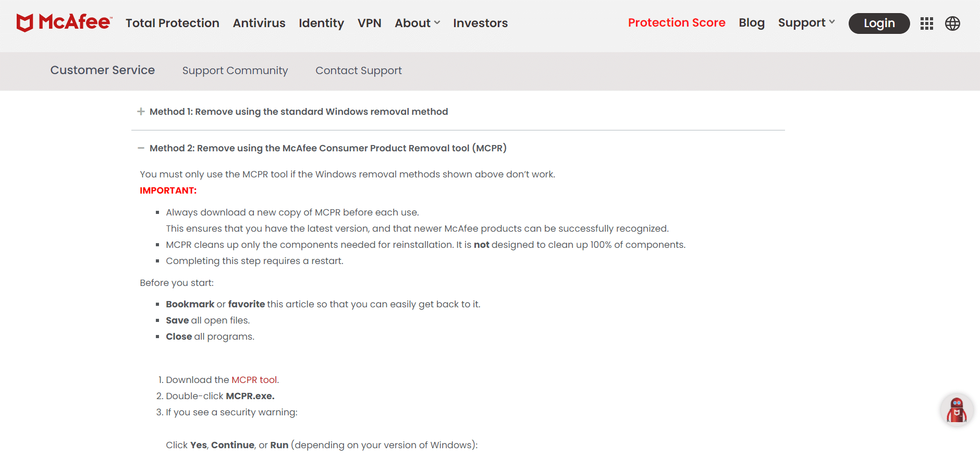Open the Support dropdown menu
Viewport: 980px width, 455px height.
tap(806, 23)
